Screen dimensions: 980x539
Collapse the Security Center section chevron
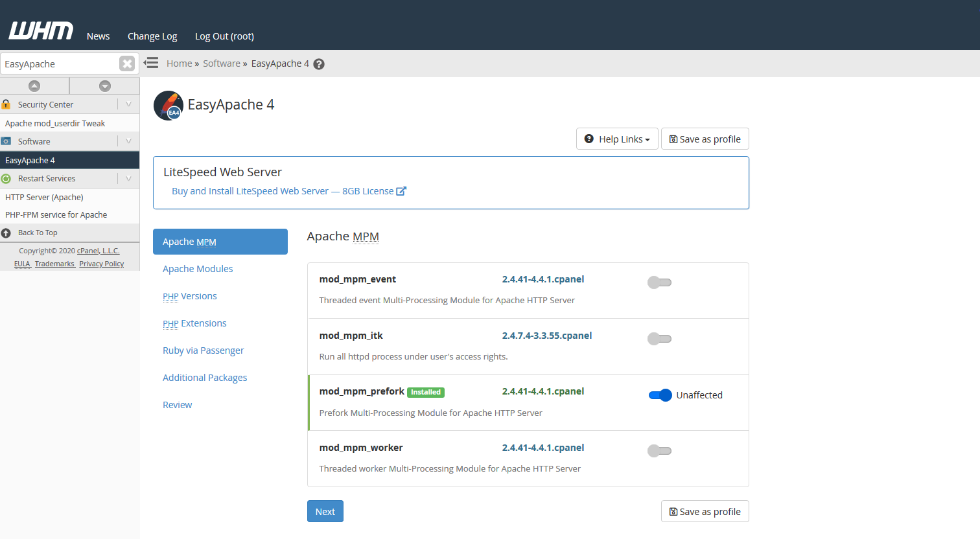pos(128,104)
